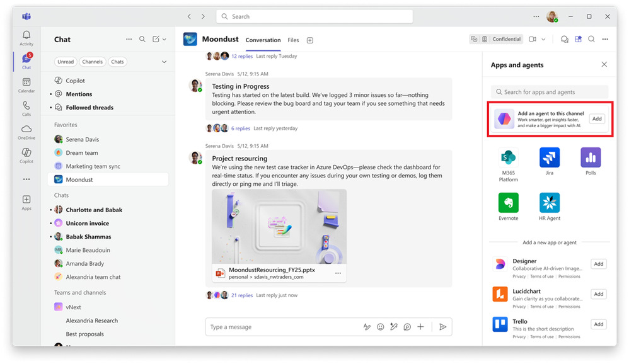629x364 pixels.
Task: Open the new chat dropdown arrow
Action: pyautogui.click(x=164, y=40)
